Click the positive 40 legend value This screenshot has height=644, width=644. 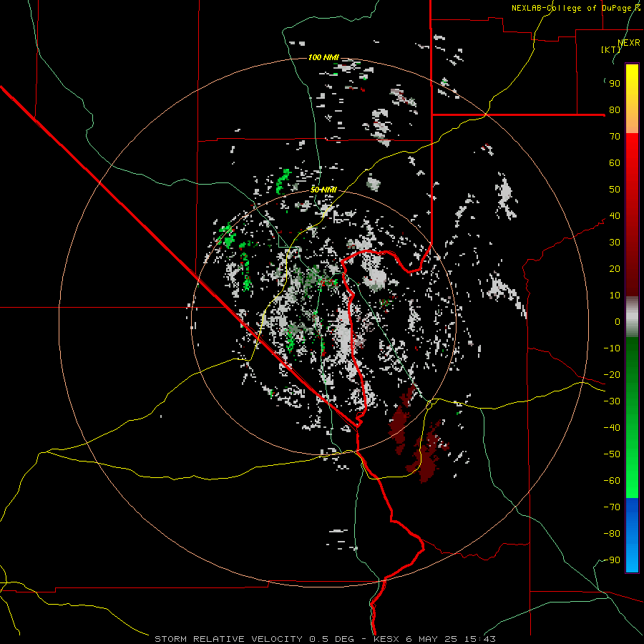[x=615, y=215]
